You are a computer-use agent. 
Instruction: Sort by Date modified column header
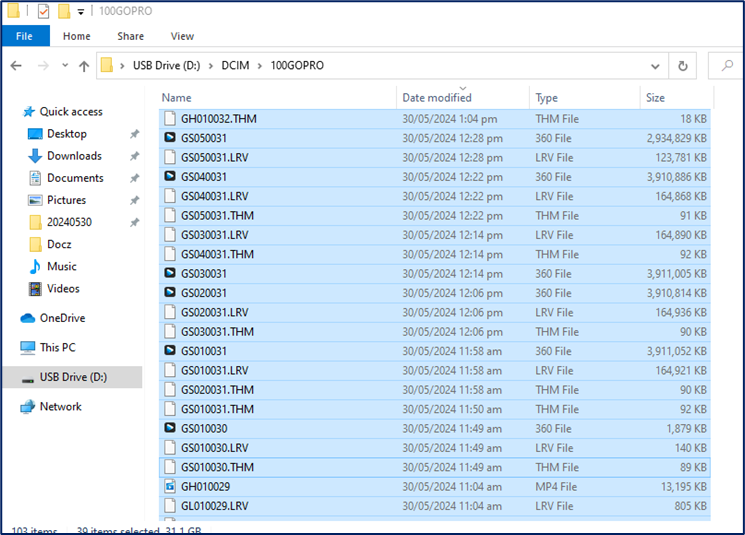coord(463,97)
